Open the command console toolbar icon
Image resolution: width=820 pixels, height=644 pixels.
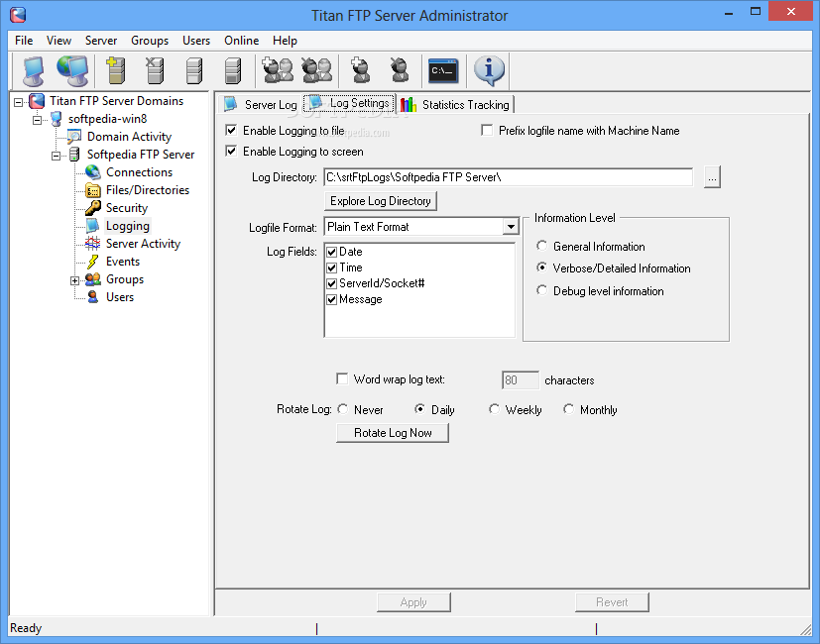[443, 71]
